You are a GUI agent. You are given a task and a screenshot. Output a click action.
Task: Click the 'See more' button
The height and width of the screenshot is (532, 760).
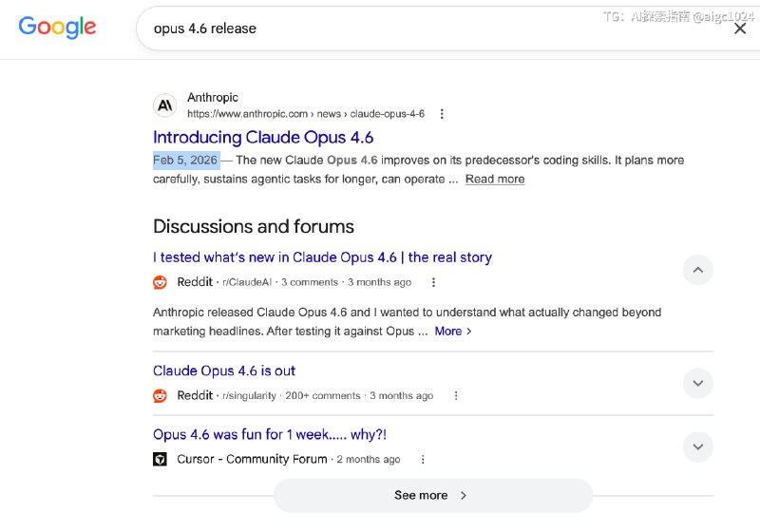pos(433,496)
